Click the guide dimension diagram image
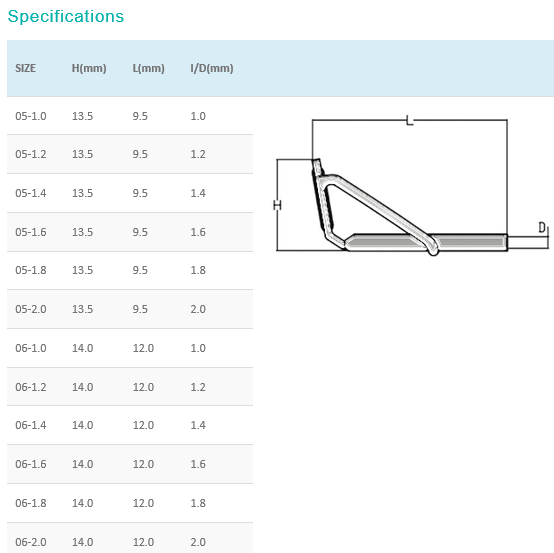 (412, 185)
